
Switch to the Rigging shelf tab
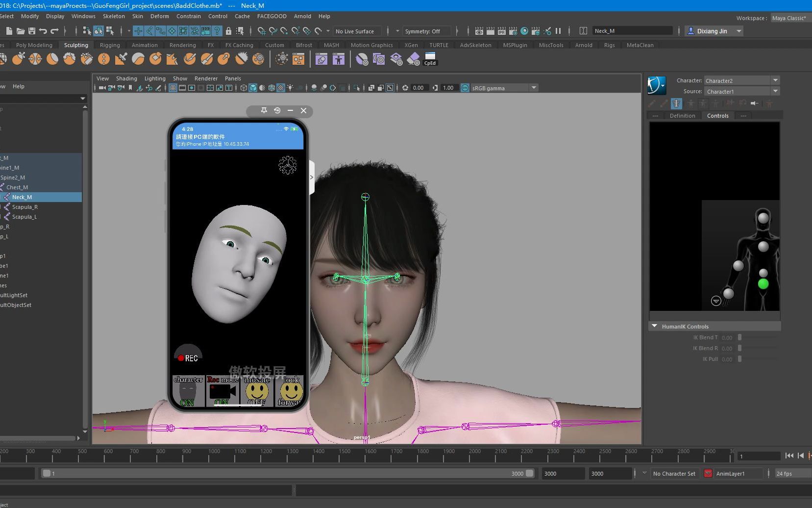pyautogui.click(x=110, y=45)
